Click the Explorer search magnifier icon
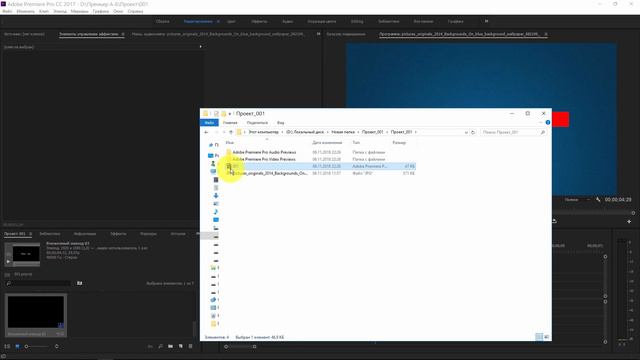 [543, 132]
